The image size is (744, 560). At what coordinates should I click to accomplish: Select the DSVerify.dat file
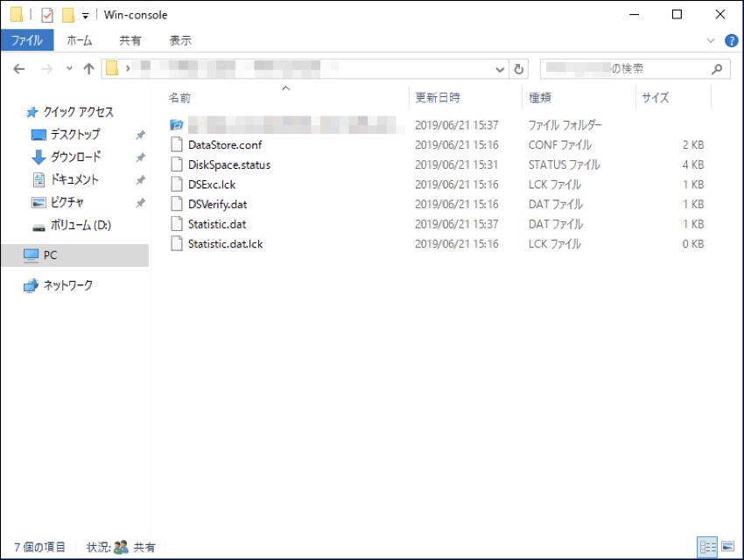click(217, 205)
